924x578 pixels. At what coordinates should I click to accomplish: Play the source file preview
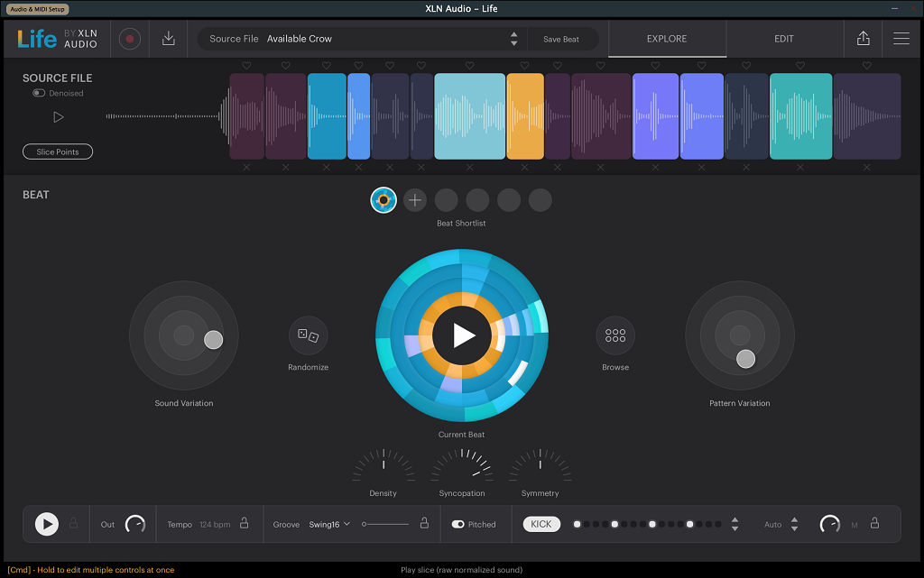58,117
